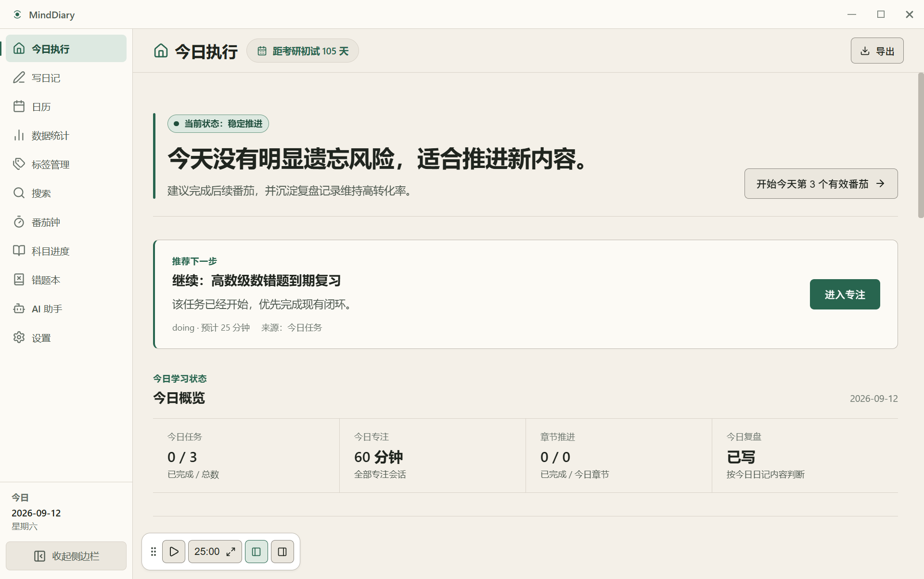Open 写日记 in the sidebar

[66, 77]
